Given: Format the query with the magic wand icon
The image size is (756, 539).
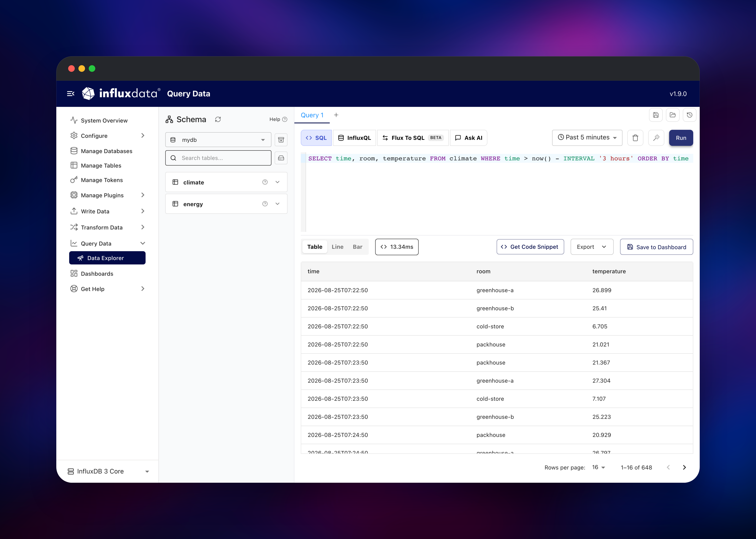Looking at the screenshot, I should 656,138.
